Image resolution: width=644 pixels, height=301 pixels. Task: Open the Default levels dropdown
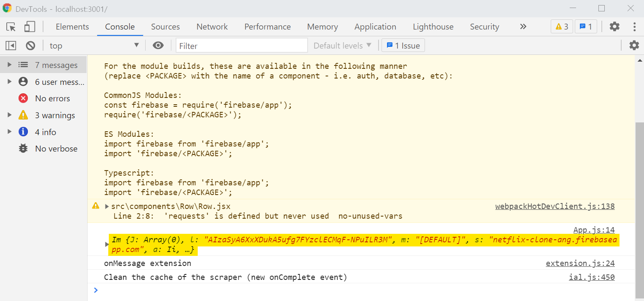(342, 46)
